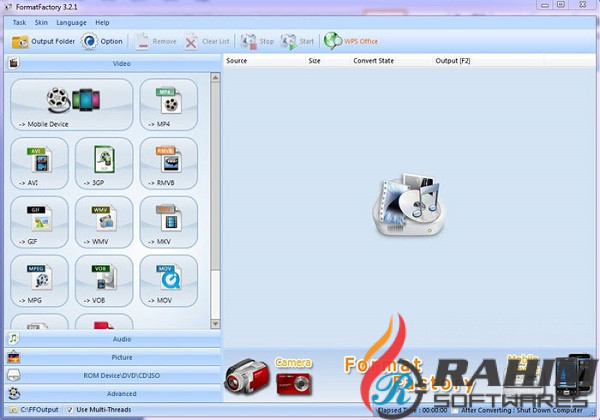Click the Format Factory logo in task area
Image resolution: width=600 pixels, height=420 pixels.
click(409, 205)
